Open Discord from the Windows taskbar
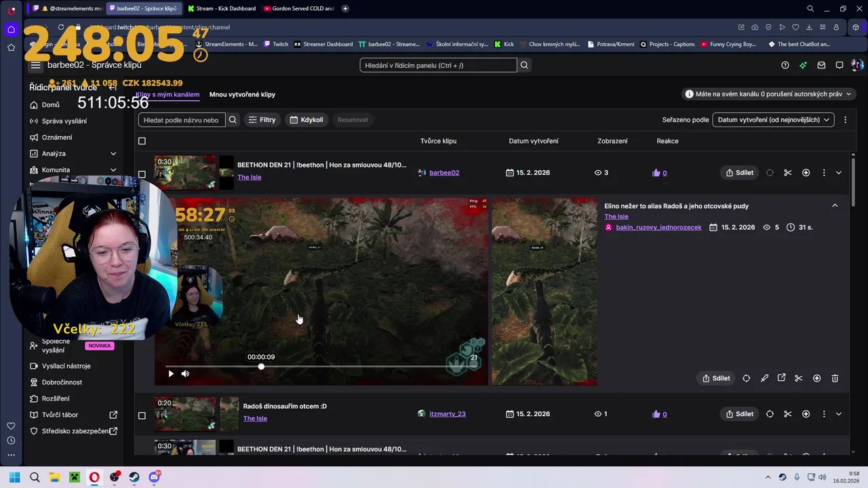The width and height of the screenshot is (868, 488). pyautogui.click(x=154, y=477)
